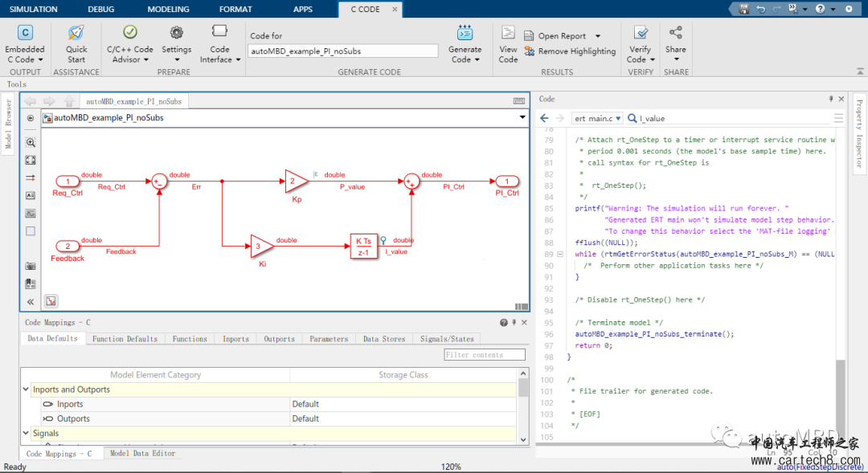Select the Area box tool in the palette
This screenshot has width=868, height=473.
pyautogui.click(x=31, y=230)
